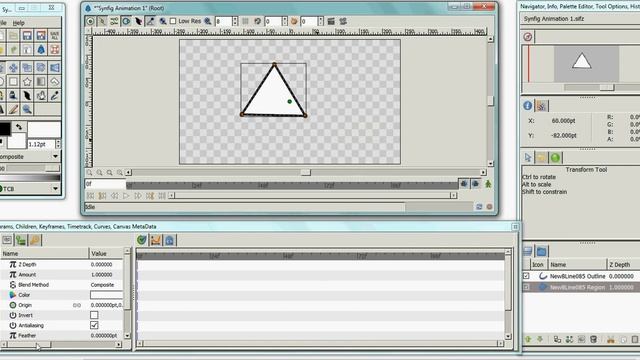Switch to green globe tab in tool panel

click(555, 158)
